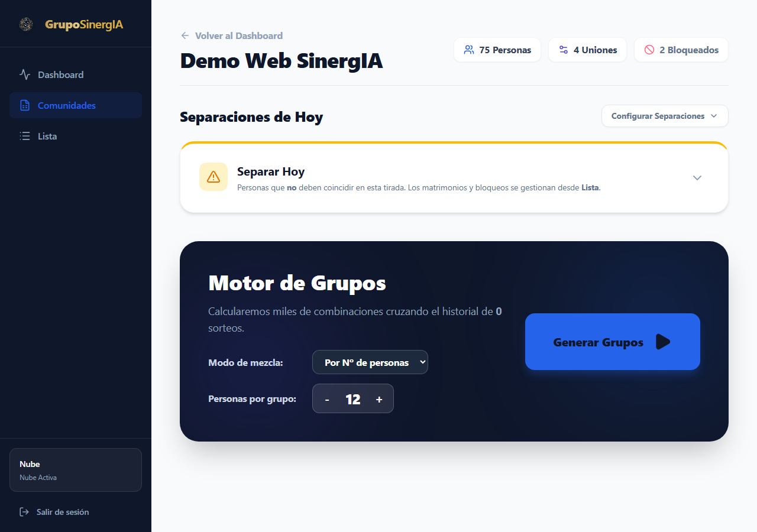
Task: Click the Dashboard pulse icon
Action: click(25, 74)
